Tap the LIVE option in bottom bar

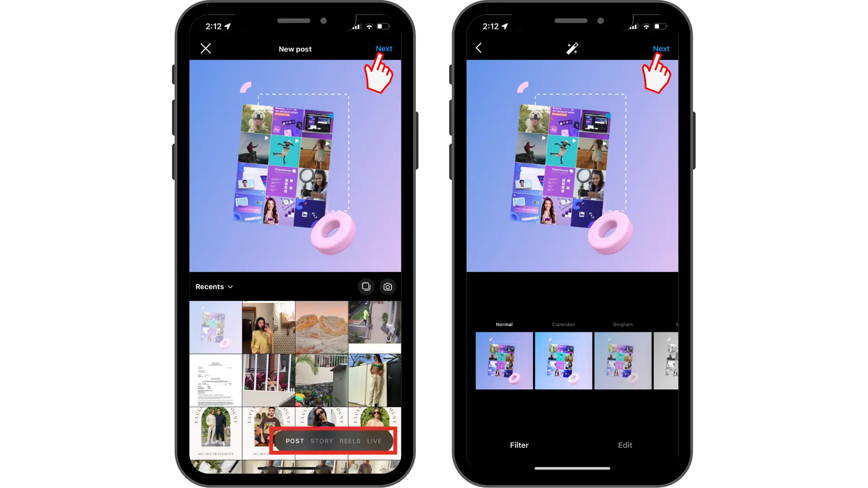tap(374, 441)
